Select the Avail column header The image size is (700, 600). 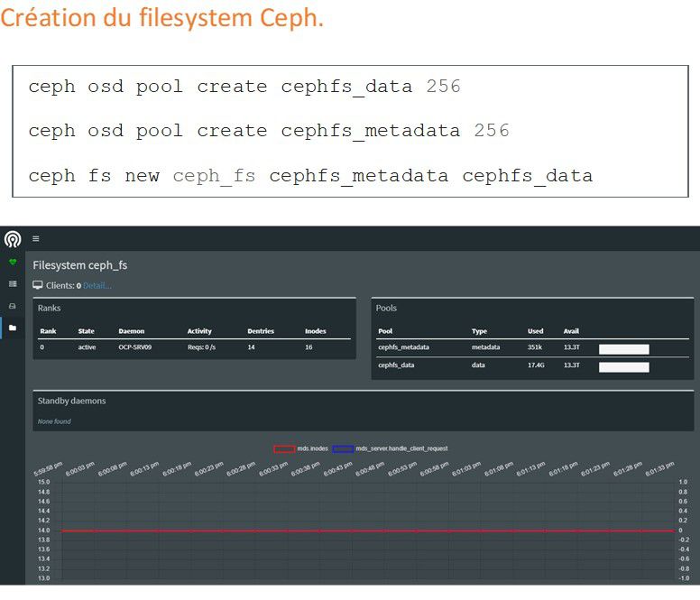571,331
